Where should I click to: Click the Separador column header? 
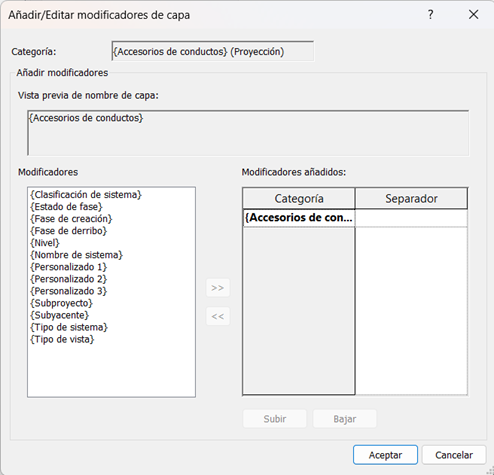click(411, 198)
